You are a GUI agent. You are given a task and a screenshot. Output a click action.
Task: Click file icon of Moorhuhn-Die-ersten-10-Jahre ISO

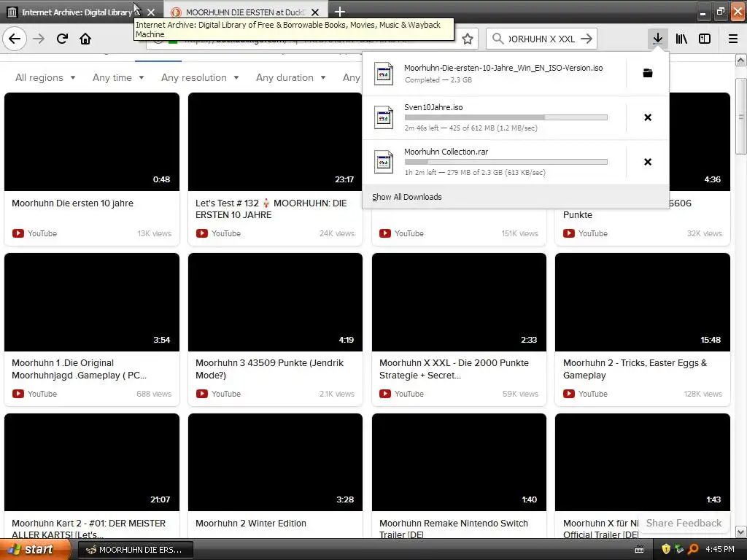coord(384,74)
